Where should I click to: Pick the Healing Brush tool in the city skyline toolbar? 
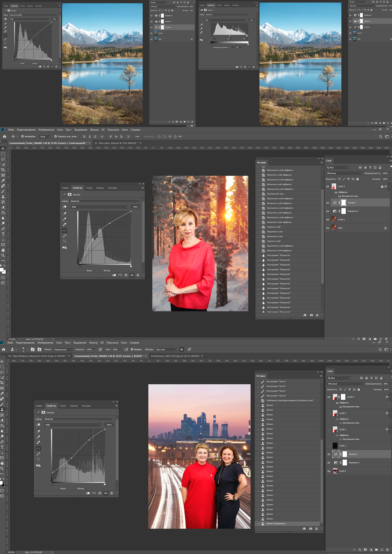2,399
